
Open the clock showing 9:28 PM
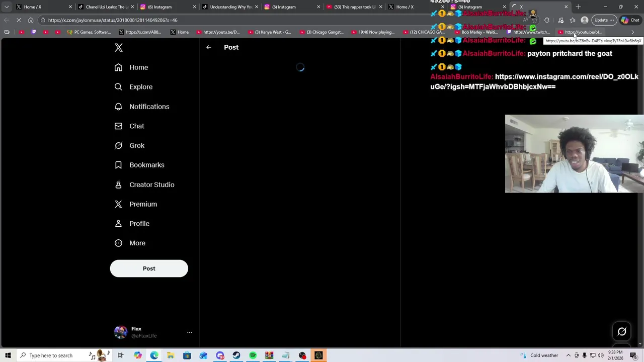pos(615,355)
